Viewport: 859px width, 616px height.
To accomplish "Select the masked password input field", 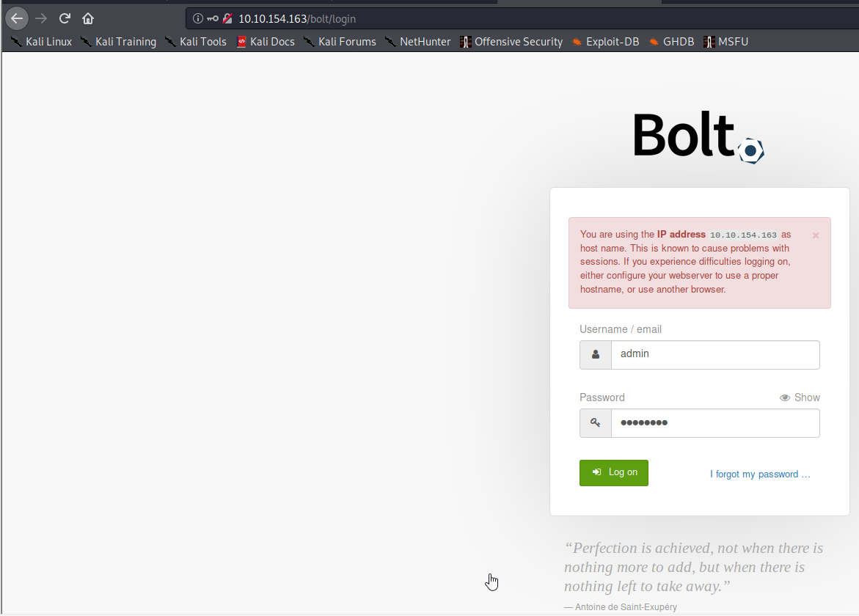I will pos(715,423).
